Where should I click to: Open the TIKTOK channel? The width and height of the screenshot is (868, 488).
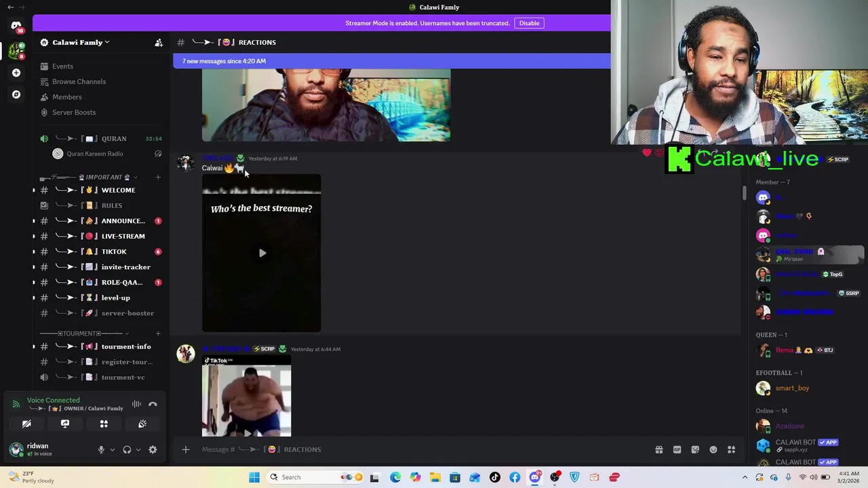pyautogui.click(x=102, y=251)
